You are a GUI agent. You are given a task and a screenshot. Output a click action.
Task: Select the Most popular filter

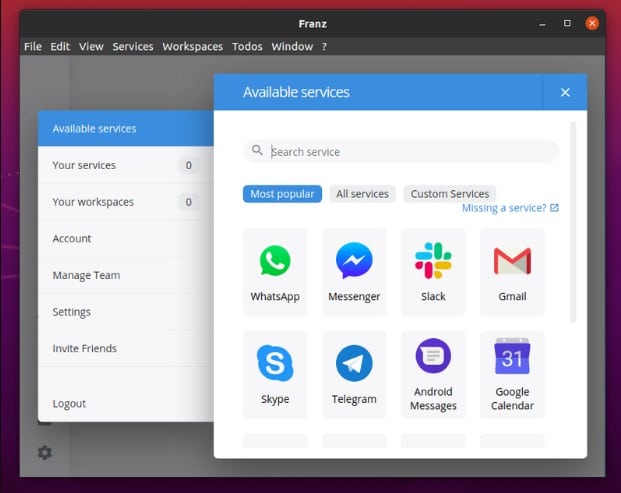tap(282, 194)
